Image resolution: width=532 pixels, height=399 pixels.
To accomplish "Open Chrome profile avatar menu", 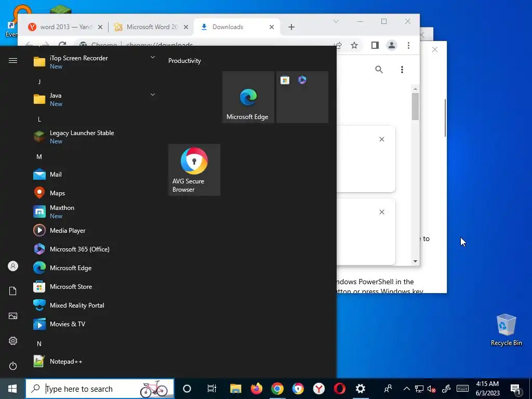I will 392,45.
